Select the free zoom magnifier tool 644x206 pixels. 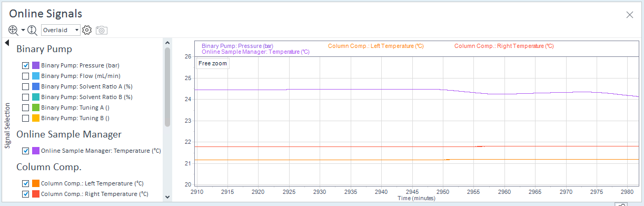(x=14, y=30)
